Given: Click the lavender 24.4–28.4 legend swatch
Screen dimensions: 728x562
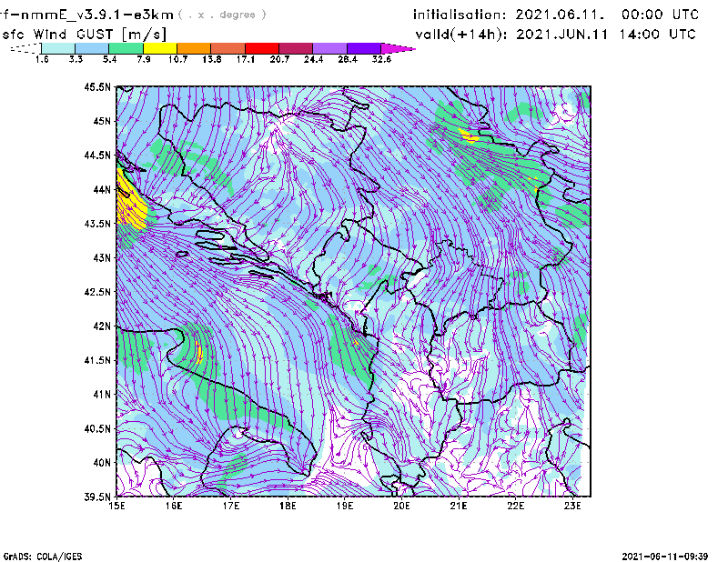Looking at the screenshot, I should tap(330, 48).
